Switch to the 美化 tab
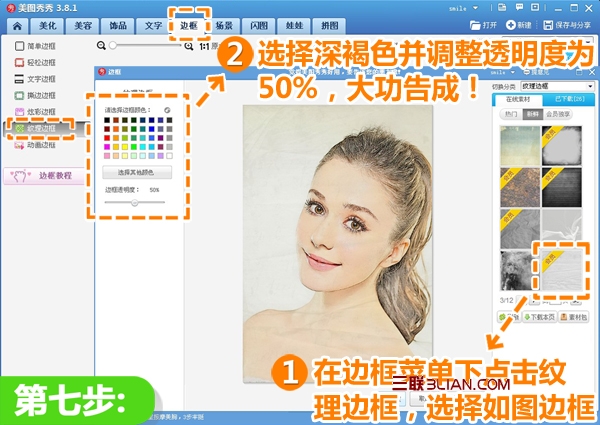 click(47, 26)
